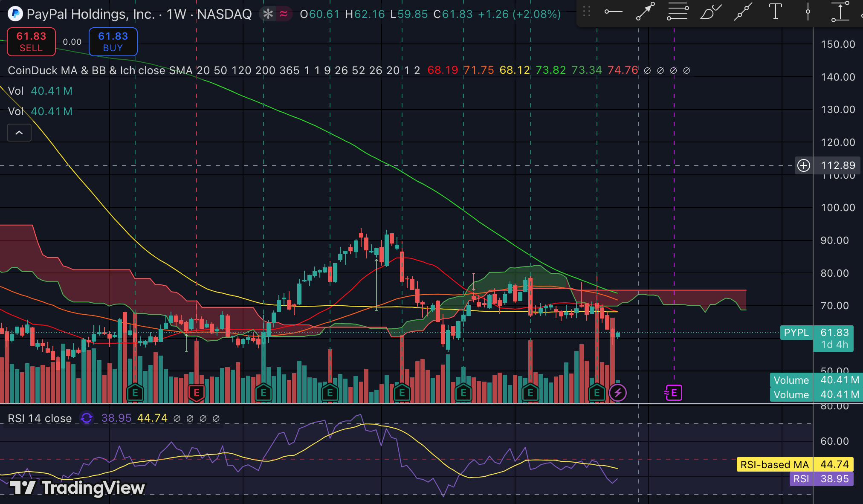Click the red 61.83 SELL button

(x=31, y=42)
